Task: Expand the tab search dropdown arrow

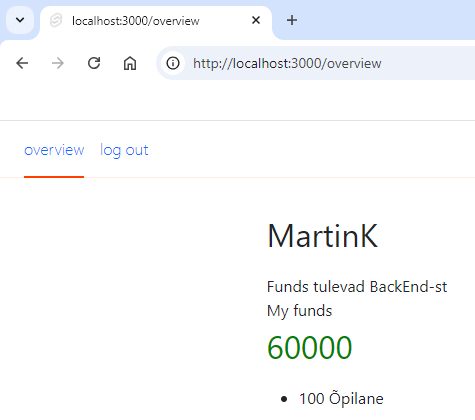Action: coord(20,20)
